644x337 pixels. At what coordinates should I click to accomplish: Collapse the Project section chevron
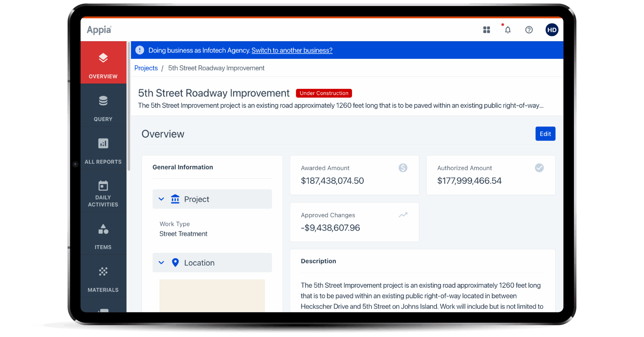[161, 199]
